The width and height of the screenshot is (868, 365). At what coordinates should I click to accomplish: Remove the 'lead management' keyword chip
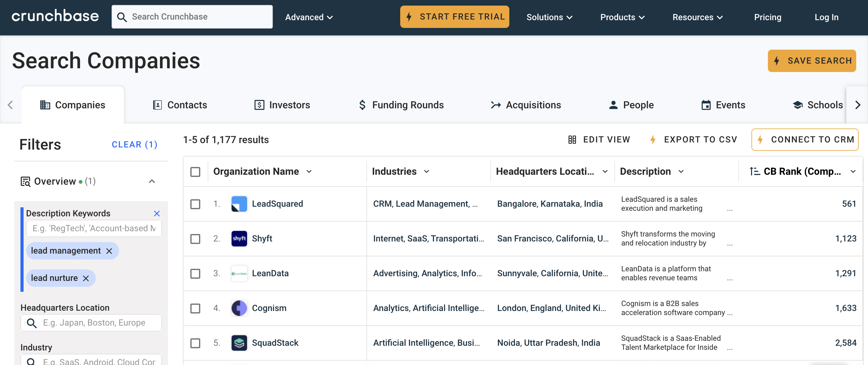tap(109, 251)
